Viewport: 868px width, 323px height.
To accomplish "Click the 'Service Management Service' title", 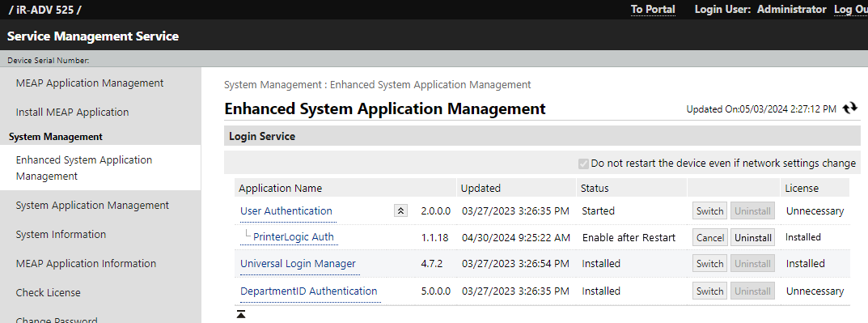I will (x=92, y=36).
